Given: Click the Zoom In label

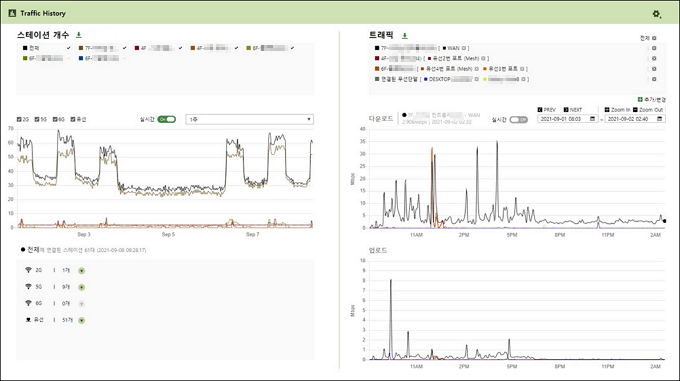Looking at the screenshot, I should (x=620, y=110).
